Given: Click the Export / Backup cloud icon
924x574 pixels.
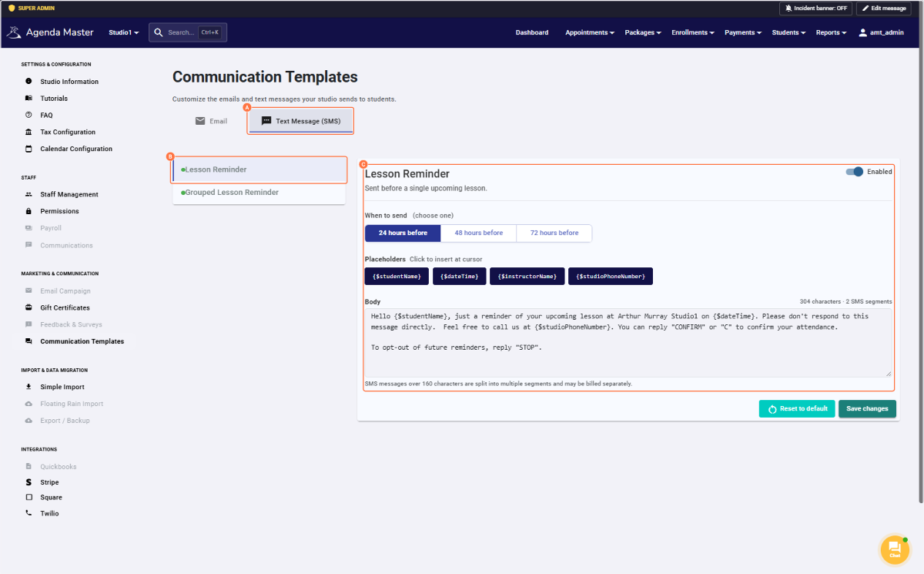Looking at the screenshot, I should [x=28, y=421].
